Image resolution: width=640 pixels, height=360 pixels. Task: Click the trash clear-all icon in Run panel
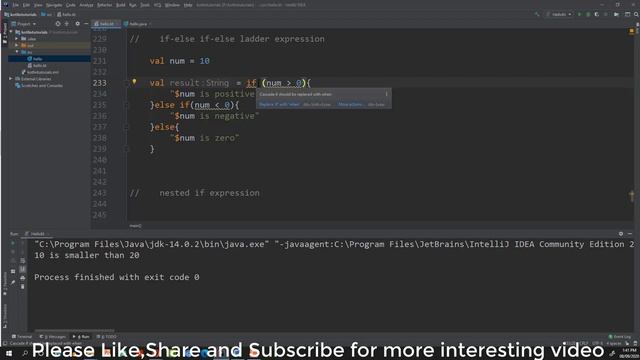point(22,287)
